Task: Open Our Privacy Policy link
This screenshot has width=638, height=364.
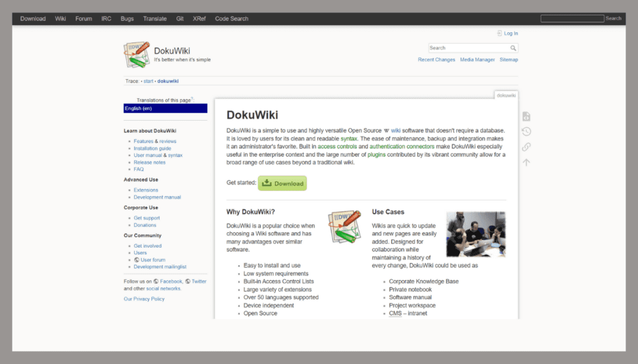Action: (x=144, y=299)
